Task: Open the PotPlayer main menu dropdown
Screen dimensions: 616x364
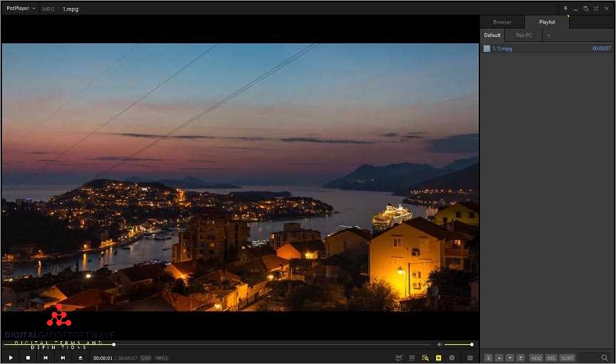Action: click(x=21, y=9)
